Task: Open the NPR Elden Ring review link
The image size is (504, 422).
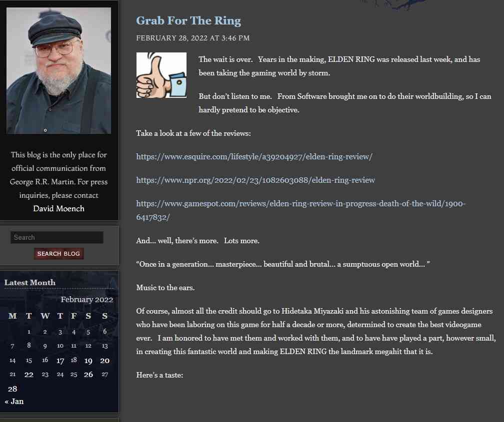Action: tap(255, 180)
